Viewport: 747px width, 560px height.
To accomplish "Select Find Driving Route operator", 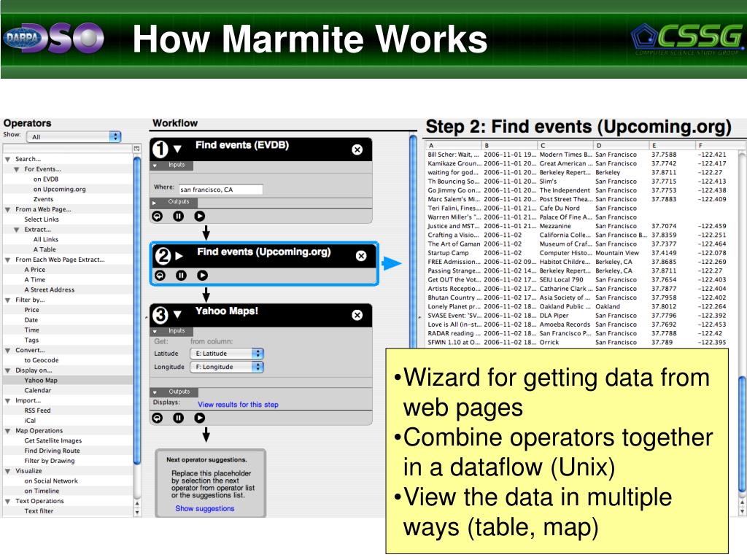I will click(52, 451).
